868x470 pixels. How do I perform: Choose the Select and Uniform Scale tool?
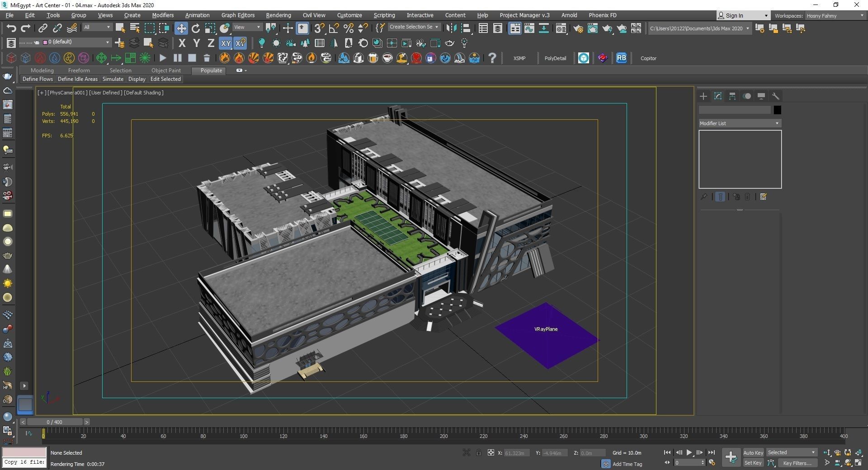coord(210,28)
